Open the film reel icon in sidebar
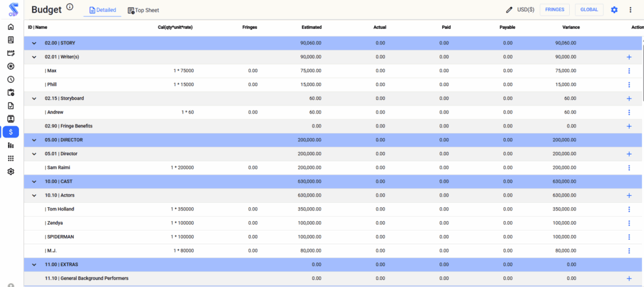Screen dimensions: 644x287 point(11,66)
